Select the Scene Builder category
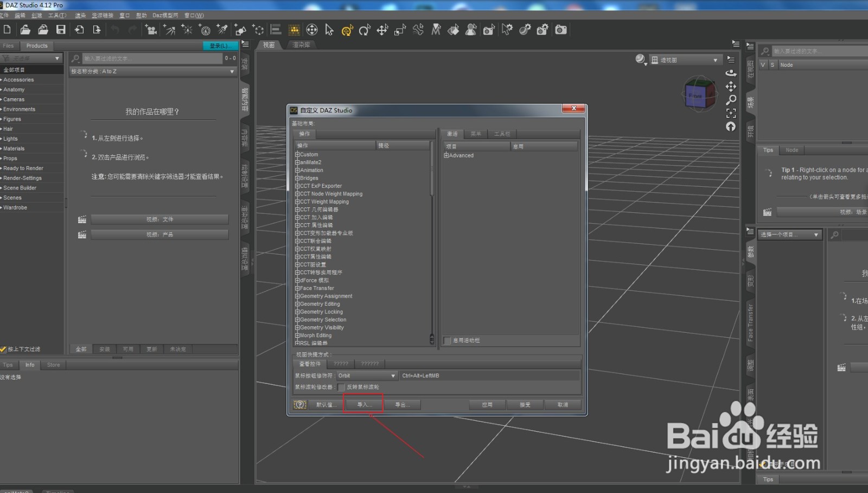This screenshot has width=868, height=493. point(20,188)
